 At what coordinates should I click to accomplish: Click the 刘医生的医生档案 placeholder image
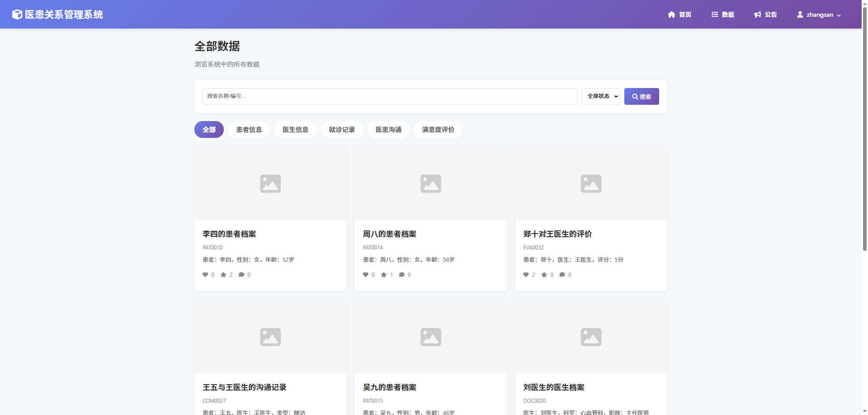pos(591,337)
